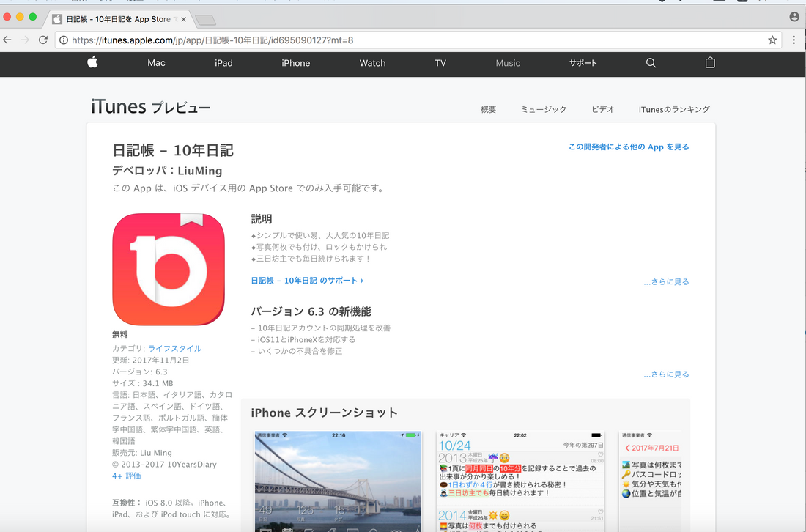806x532 pixels.
Task: Open the shopping bag icon
Action: click(710, 63)
